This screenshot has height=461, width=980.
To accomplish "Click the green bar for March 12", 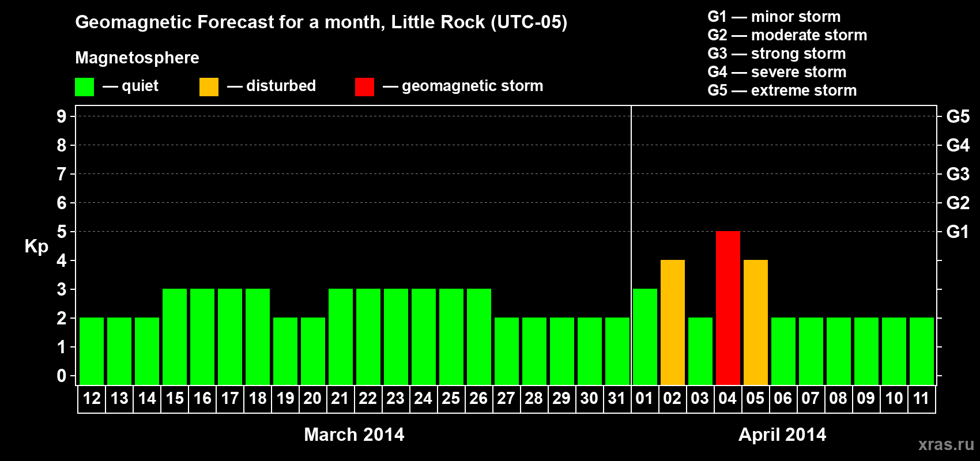I will [x=92, y=352].
